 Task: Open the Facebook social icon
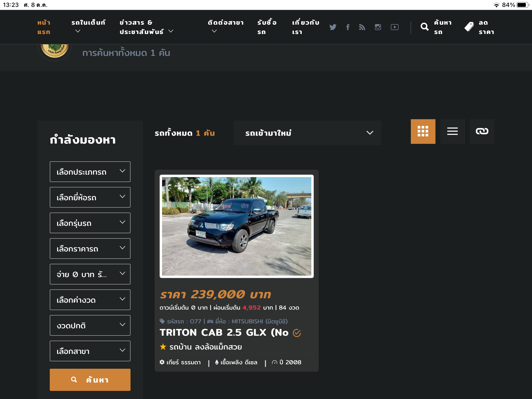(x=348, y=27)
